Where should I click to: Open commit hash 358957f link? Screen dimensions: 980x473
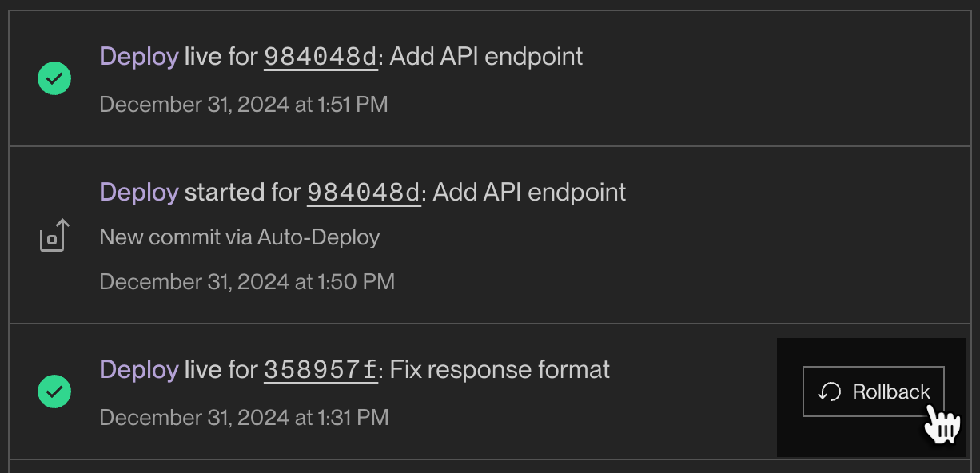[321, 369]
